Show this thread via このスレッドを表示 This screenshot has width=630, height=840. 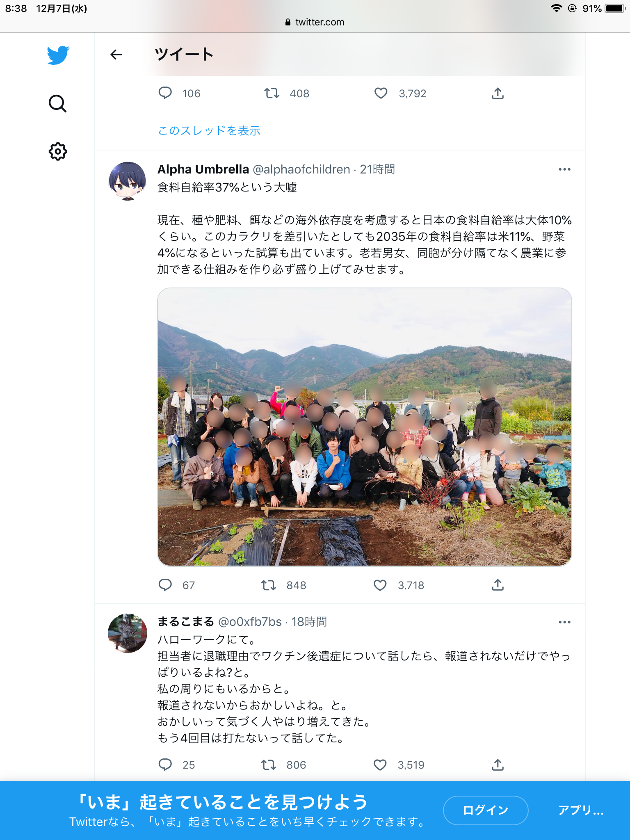click(209, 130)
